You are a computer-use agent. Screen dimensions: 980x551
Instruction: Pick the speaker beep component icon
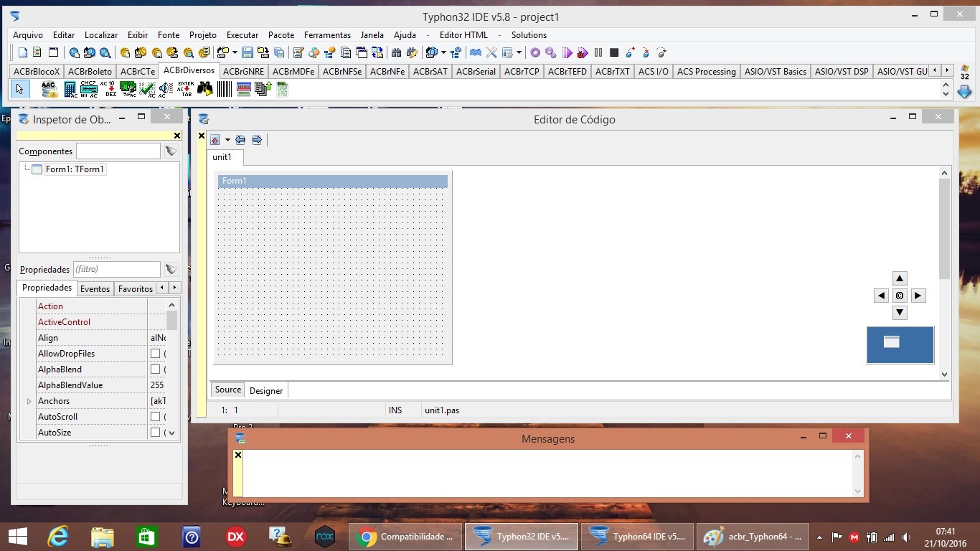click(166, 89)
